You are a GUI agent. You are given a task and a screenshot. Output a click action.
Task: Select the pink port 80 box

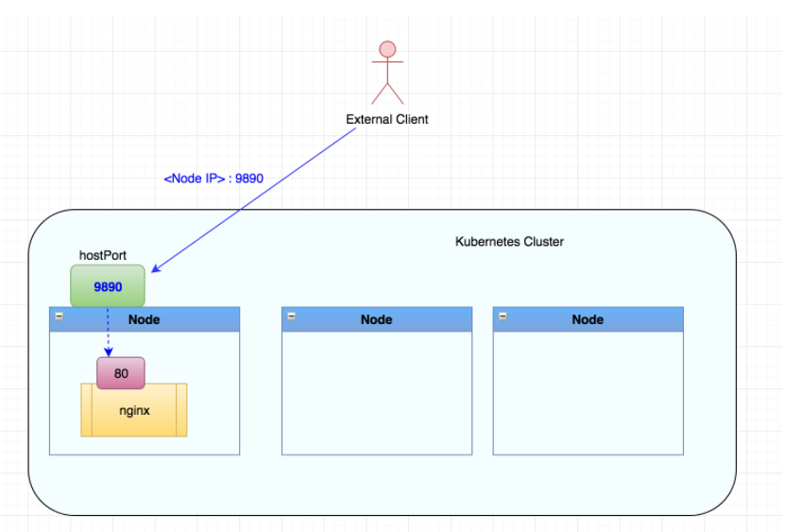point(121,373)
